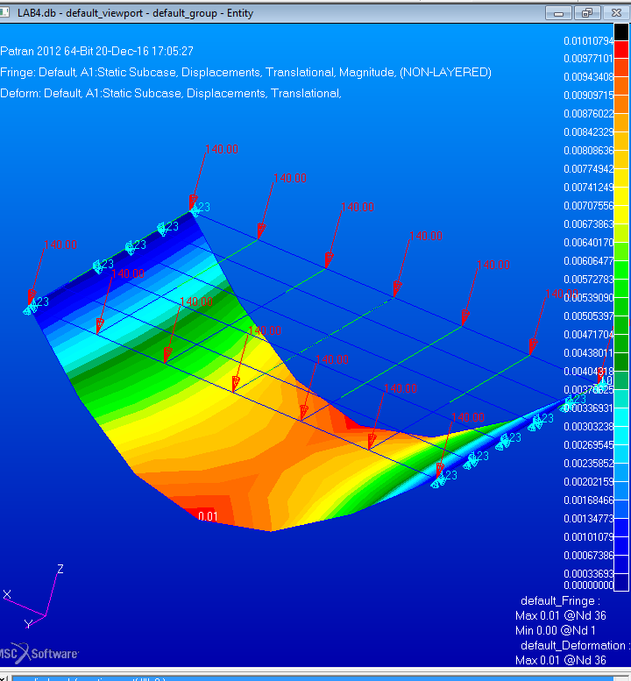Image resolution: width=631 pixels, height=681 pixels.
Task: Select legend value 0.00673863
Action: coord(588,224)
